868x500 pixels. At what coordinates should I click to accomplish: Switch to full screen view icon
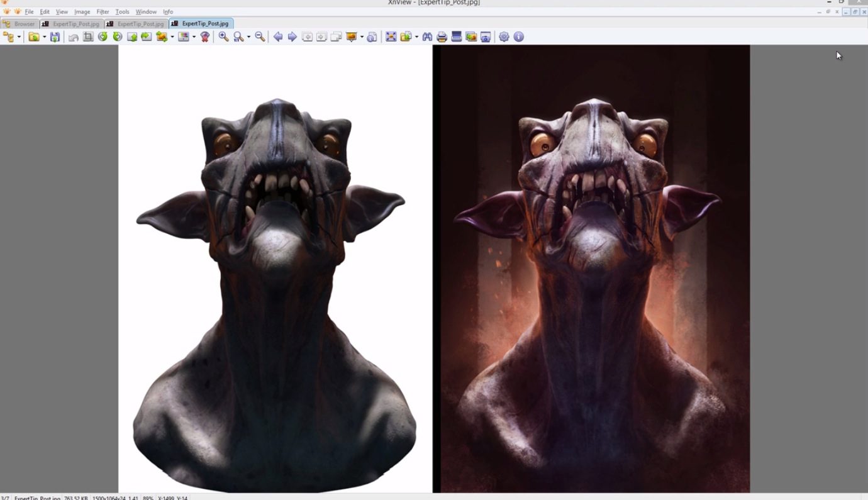pyautogui.click(x=391, y=36)
